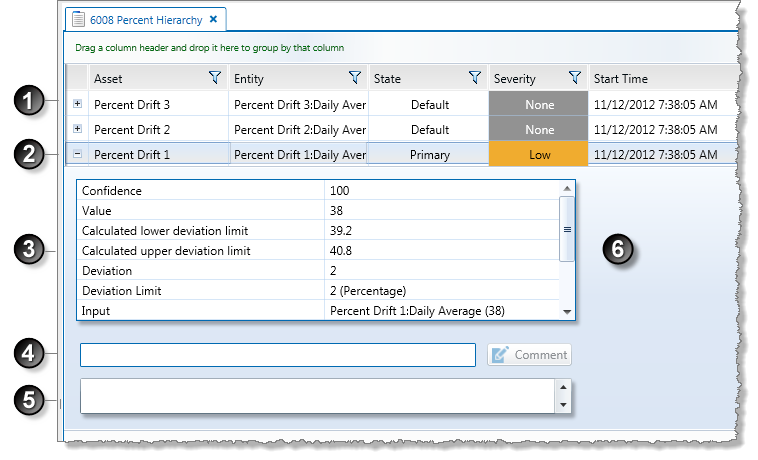Expand the Percent Drift 2 row
758x460 pixels.
(78, 129)
